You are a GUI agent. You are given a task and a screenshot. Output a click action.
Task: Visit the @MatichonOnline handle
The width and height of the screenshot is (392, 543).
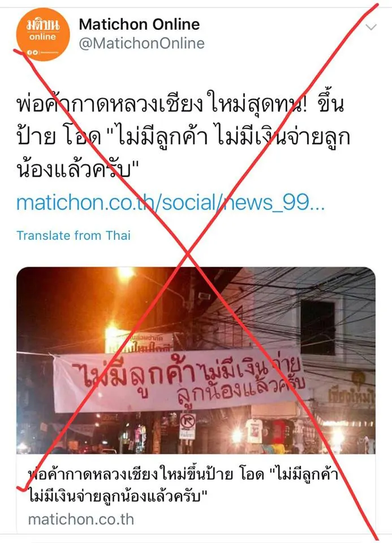click(141, 44)
